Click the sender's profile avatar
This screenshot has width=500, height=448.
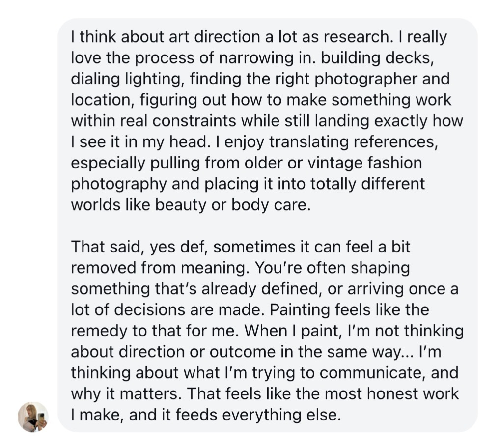point(33,417)
